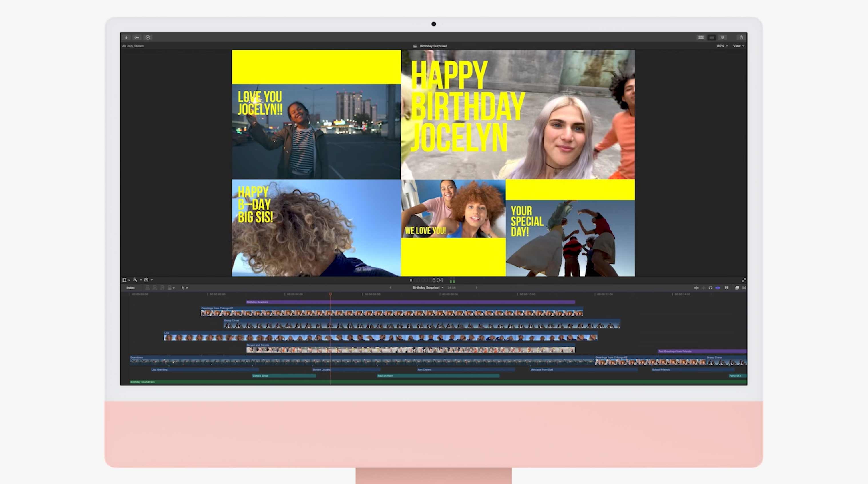Open the Transform tool dropdown
This screenshot has width=868, height=484.
[x=126, y=280]
